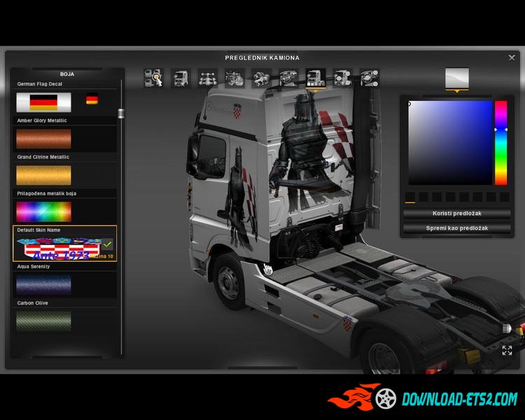Click the BOJA panel header
The width and height of the screenshot is (525, 420).
pyautogui.click(x=67, y=74)
